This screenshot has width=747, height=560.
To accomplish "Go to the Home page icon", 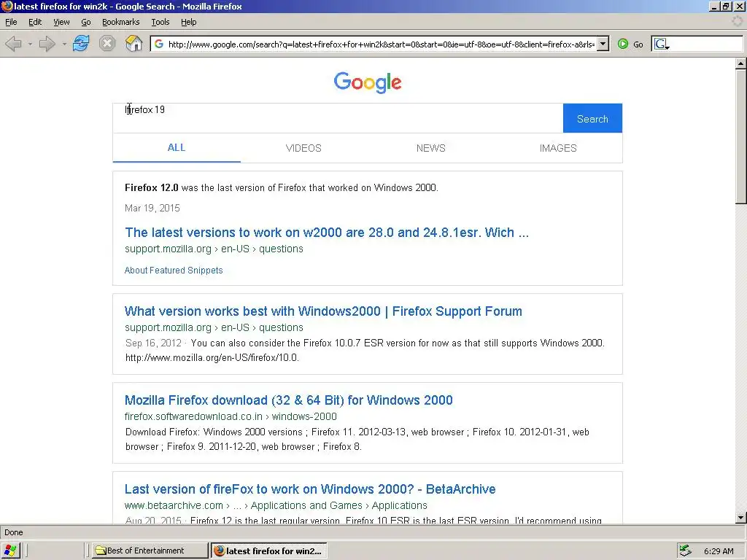I will (134, 44).
